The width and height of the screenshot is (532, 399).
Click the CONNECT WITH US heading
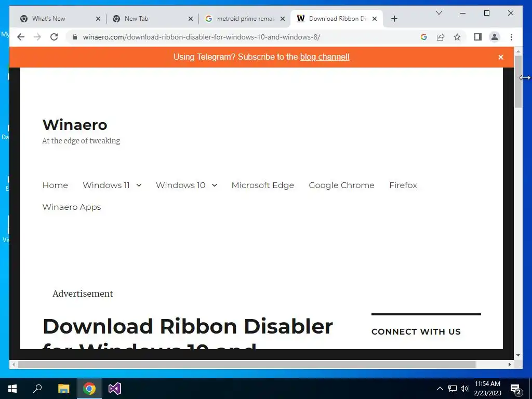(x=416, y=331)
